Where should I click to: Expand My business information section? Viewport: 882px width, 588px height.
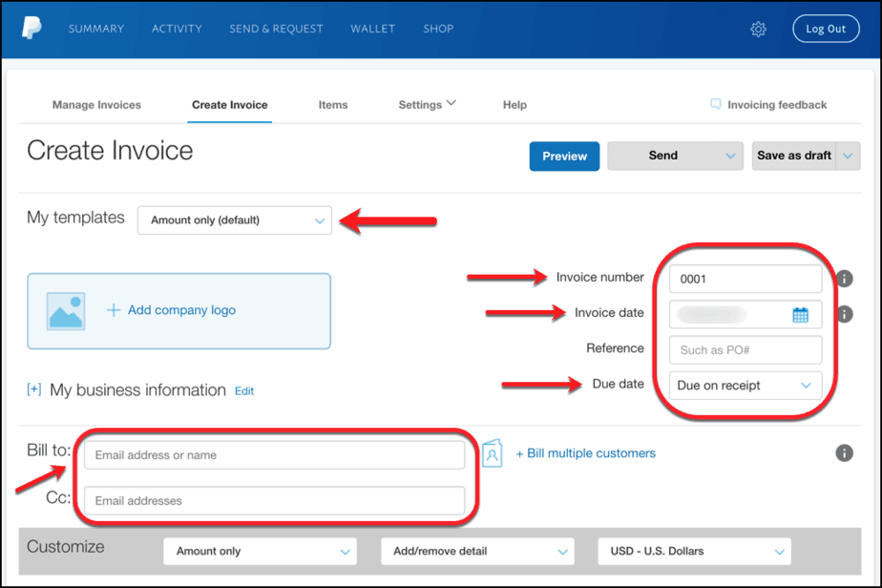(x=34, y=389)
